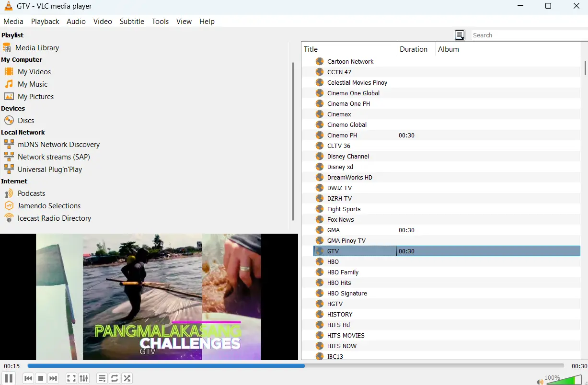Viewport: 588px width, 385px height.
Task: Click the elapsed time 00:15 label
Action: 12,366
